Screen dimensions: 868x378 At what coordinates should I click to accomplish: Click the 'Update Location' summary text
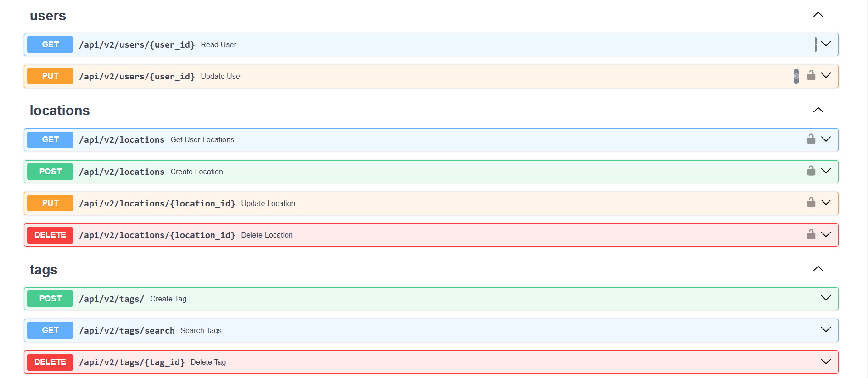tap(268, 204)
